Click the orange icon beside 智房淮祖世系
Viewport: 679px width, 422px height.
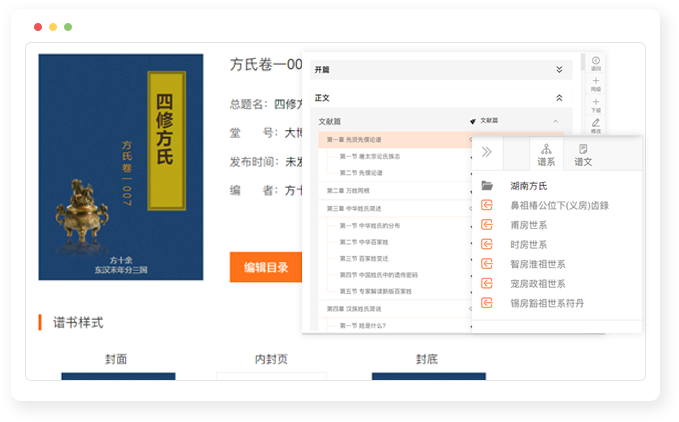[x=487, y=264]
